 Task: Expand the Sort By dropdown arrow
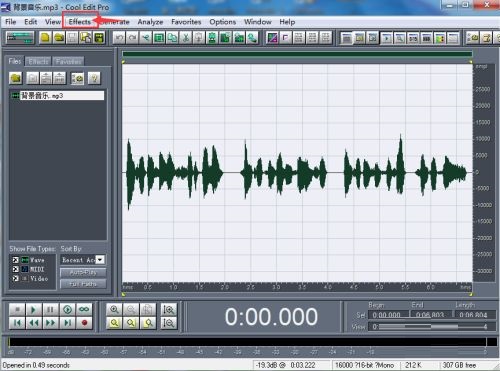[100, 260]
